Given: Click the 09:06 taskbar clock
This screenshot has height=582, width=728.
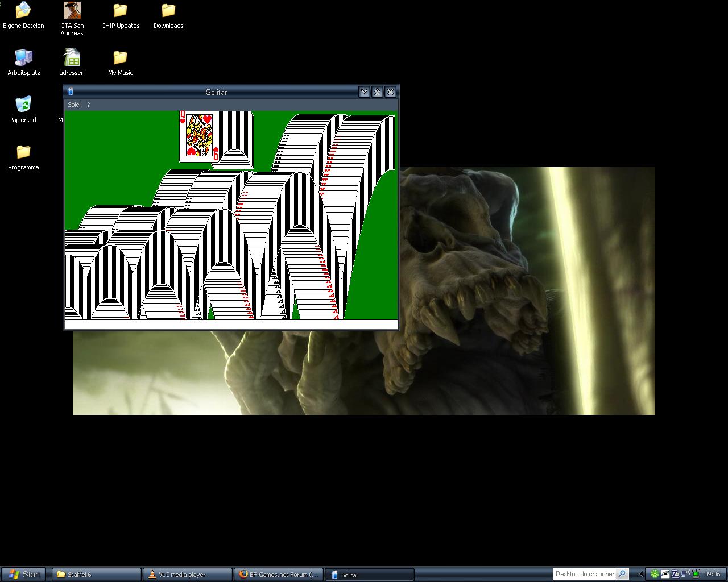Looking at the screenshot, I should pos(712,574).
